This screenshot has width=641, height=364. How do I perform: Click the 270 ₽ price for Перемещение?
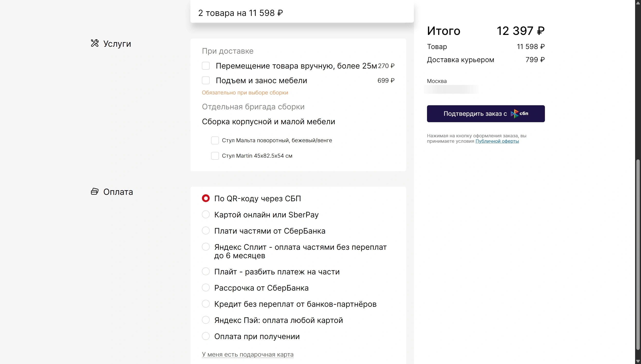[386, 66]
